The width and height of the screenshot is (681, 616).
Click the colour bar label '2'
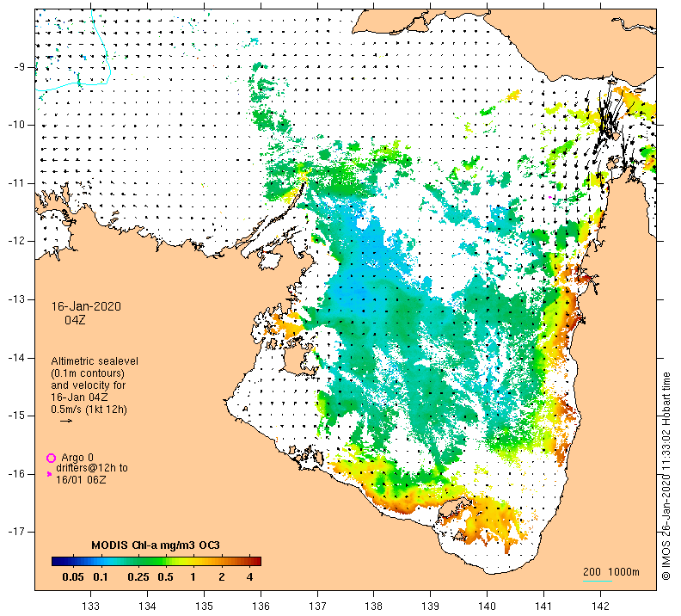(222, 577)
